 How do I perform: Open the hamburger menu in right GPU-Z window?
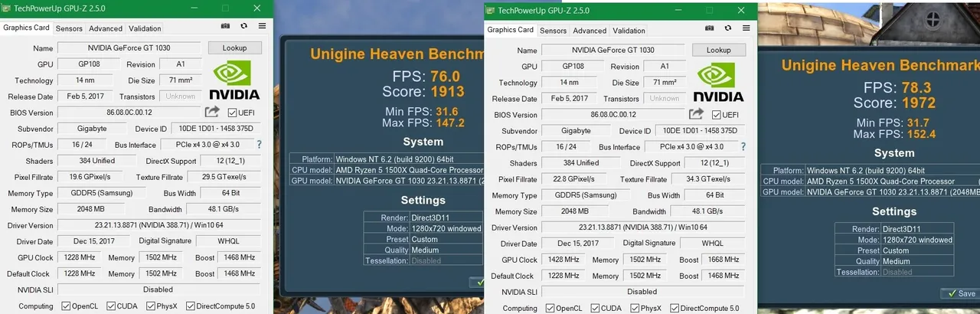tap(746, 29)
